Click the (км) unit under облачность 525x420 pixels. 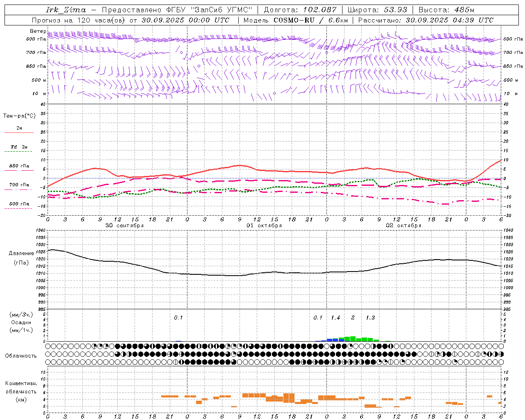(21, 400)
